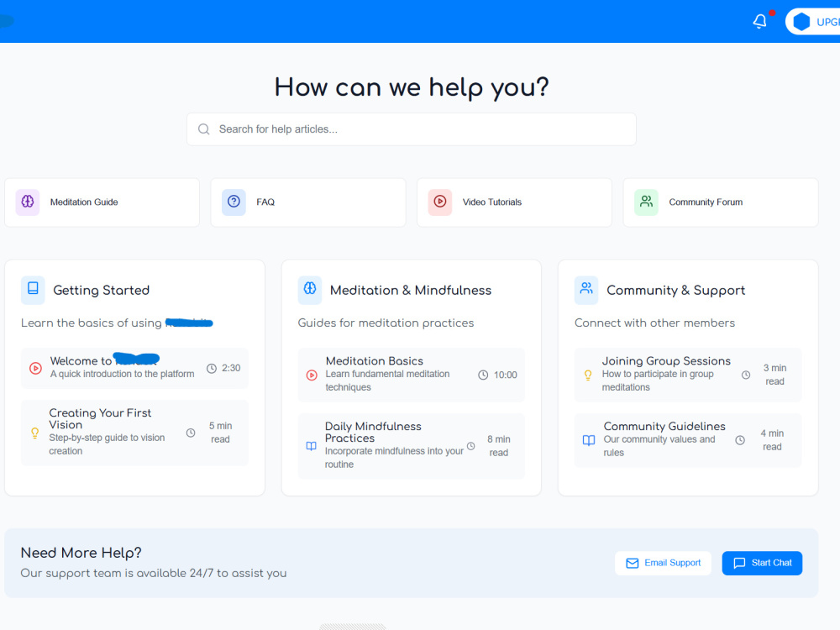Click the book icon beside Daily Mindfulness Practices
This screenshot has height=630, width=840.
click(x=312, y=446)
